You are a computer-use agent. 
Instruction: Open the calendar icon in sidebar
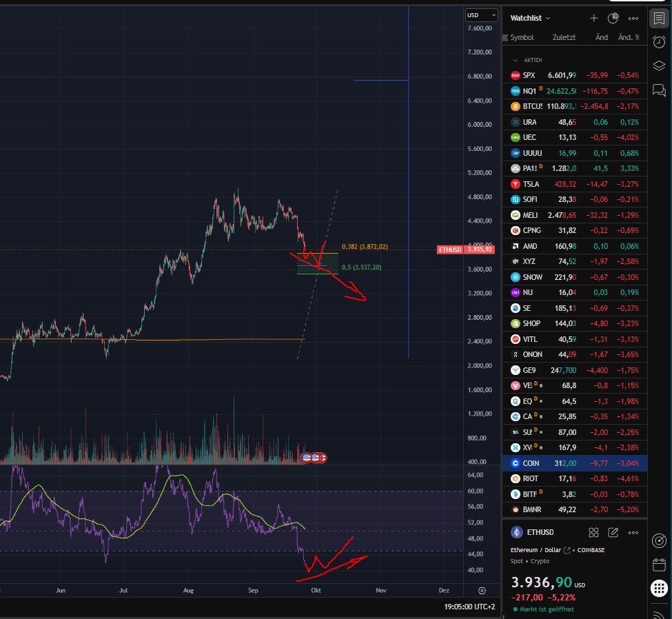[660, 565]
